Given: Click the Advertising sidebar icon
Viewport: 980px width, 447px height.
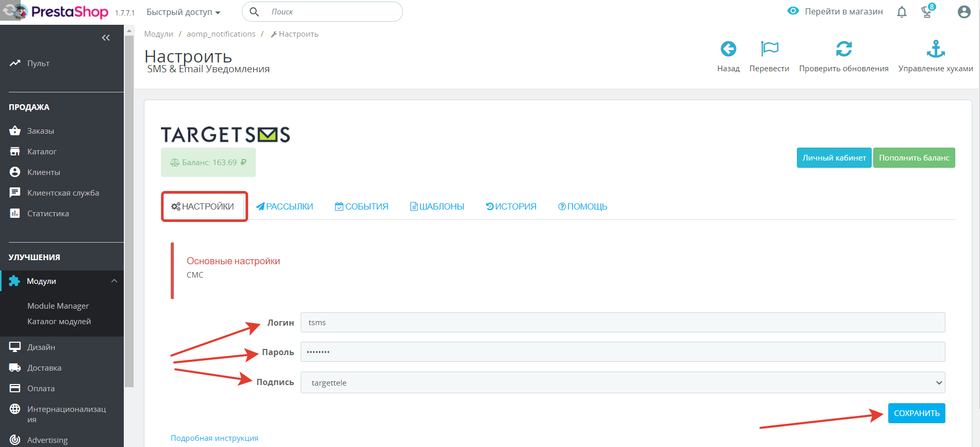Looking at the screenshot, I should click(15, 440).
